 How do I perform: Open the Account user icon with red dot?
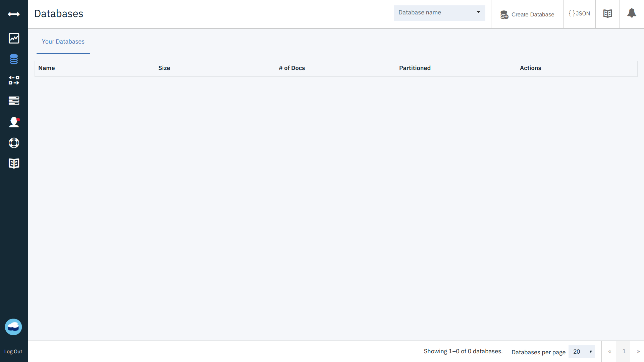pos(14,122)
